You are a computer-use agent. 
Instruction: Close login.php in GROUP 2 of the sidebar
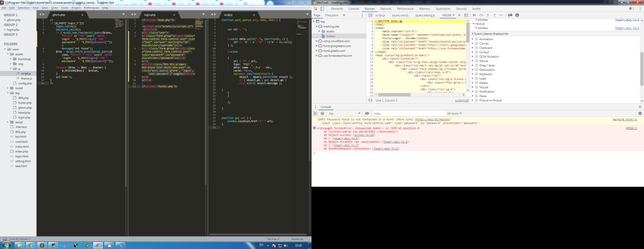pos(4,30)
